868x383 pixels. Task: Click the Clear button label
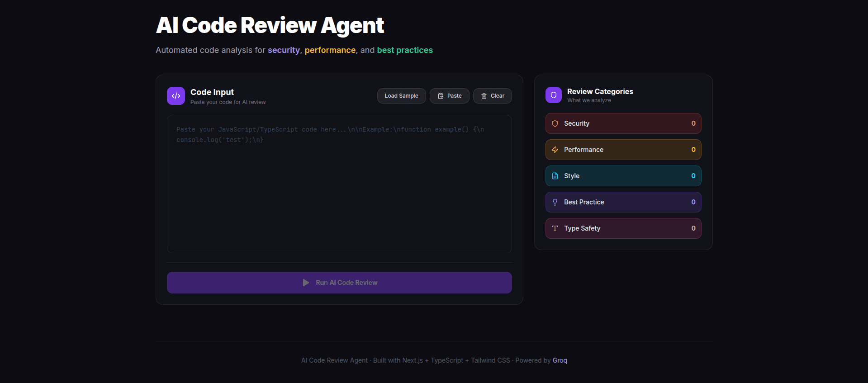point(498,96)
